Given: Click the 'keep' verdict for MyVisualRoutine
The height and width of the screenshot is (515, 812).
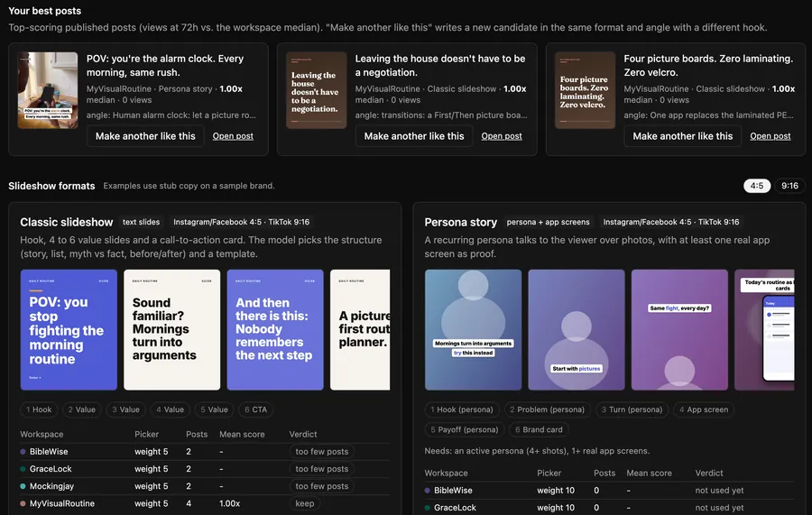Looking at the screenshot, I should point(305,503).
